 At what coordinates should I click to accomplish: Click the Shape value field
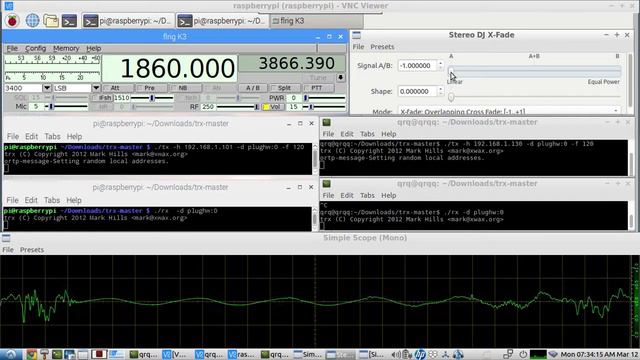(x=418, y=91)
